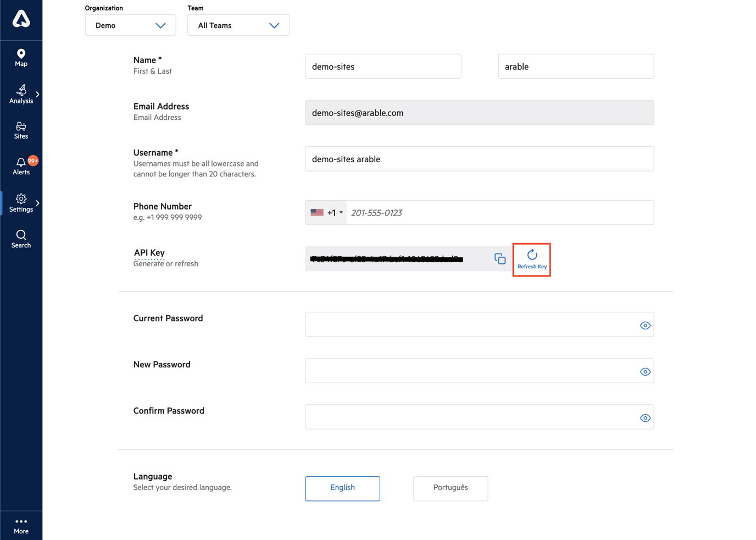756x540 pixels.
Task: Copy the API key to clipboard
Action: (x=500, y=258)
